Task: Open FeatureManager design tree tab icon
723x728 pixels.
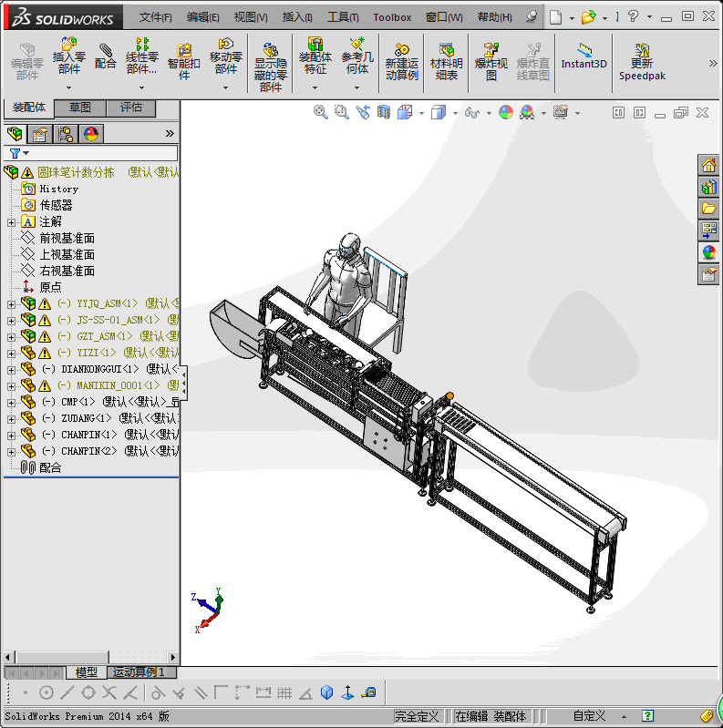Action: click(x=15, y=134)
